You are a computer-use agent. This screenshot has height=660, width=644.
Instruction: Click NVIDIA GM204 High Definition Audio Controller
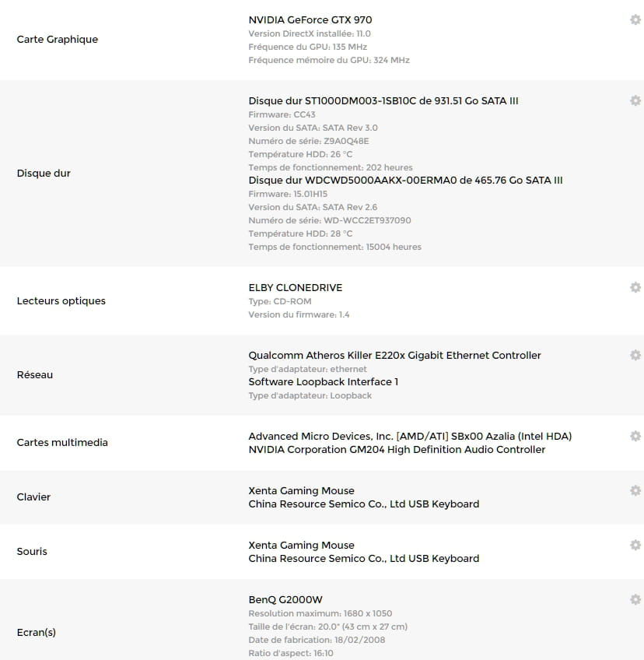(x=397, y=450)
